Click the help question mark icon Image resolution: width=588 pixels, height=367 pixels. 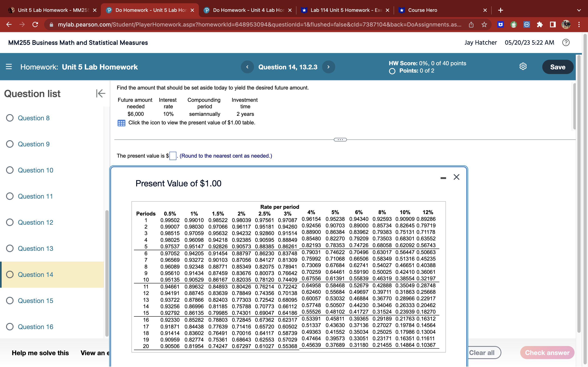tap(566, 42)
